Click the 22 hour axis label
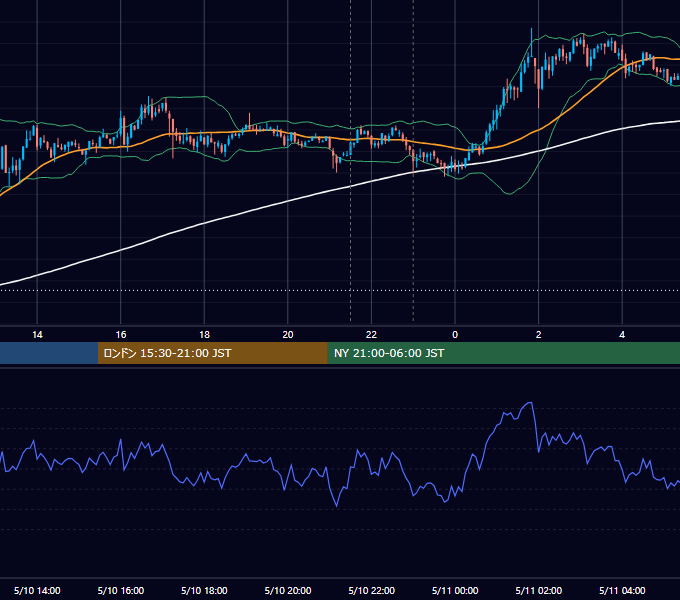 pyautogui.click(x=371, y=335)
